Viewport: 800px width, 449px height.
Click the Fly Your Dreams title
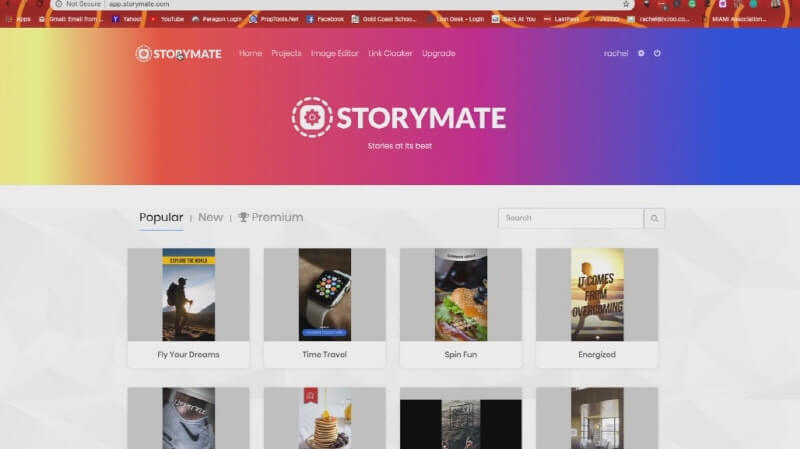[x=188, y=355]
